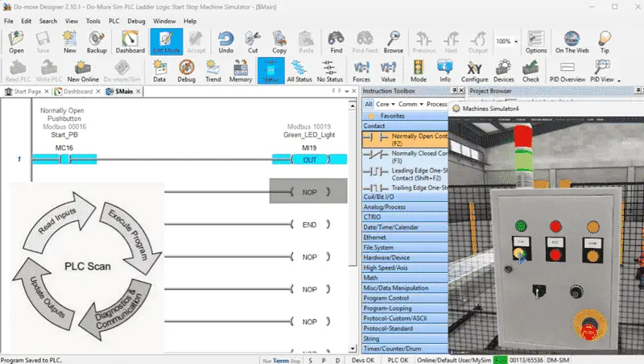Image resolution: width=644 pixels, height=364 pixels.
Task: Select Normally Open Contact instruction
Action: tap(405, 139)
